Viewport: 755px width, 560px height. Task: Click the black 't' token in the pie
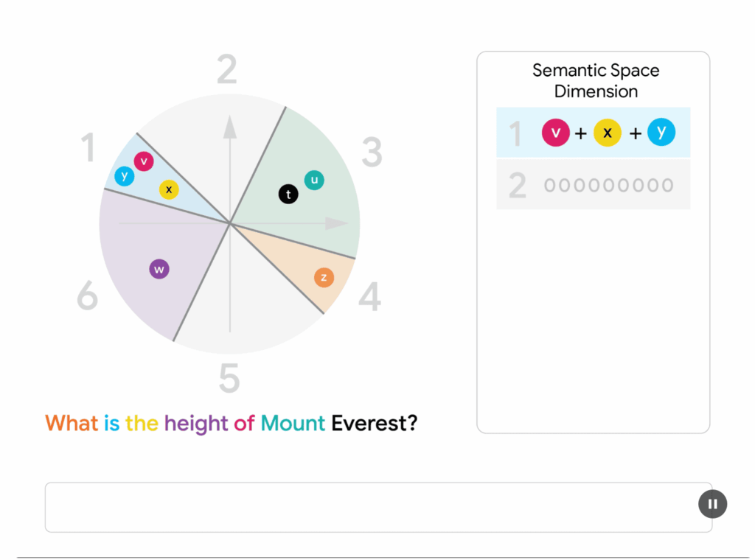288,194
